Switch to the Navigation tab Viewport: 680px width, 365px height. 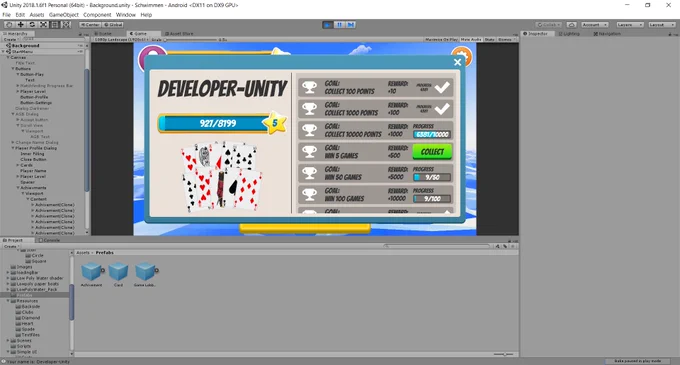coord(607,33)
